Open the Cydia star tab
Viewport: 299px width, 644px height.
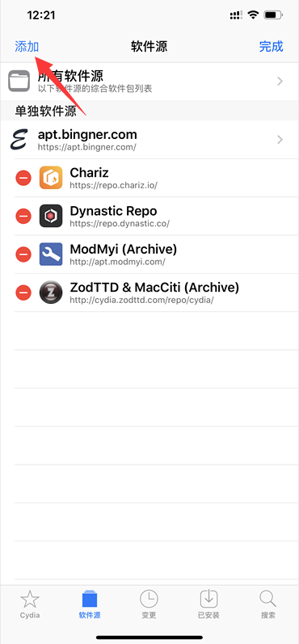pyautogui.click(x=30, y=604)
